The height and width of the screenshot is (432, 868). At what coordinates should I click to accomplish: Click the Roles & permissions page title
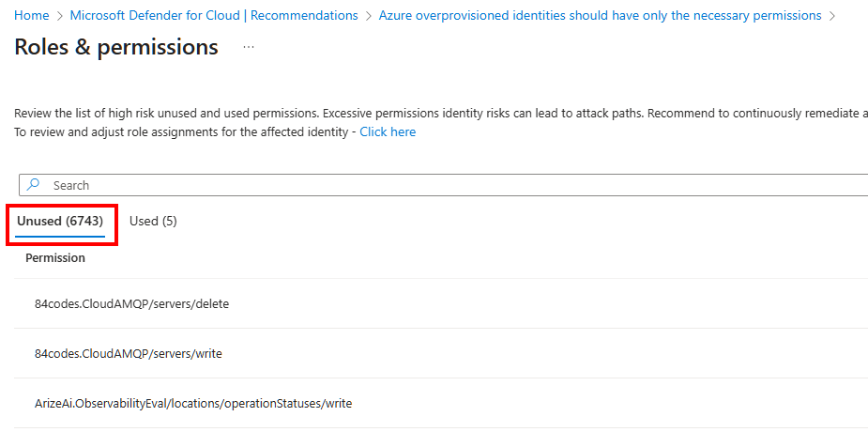116,47
